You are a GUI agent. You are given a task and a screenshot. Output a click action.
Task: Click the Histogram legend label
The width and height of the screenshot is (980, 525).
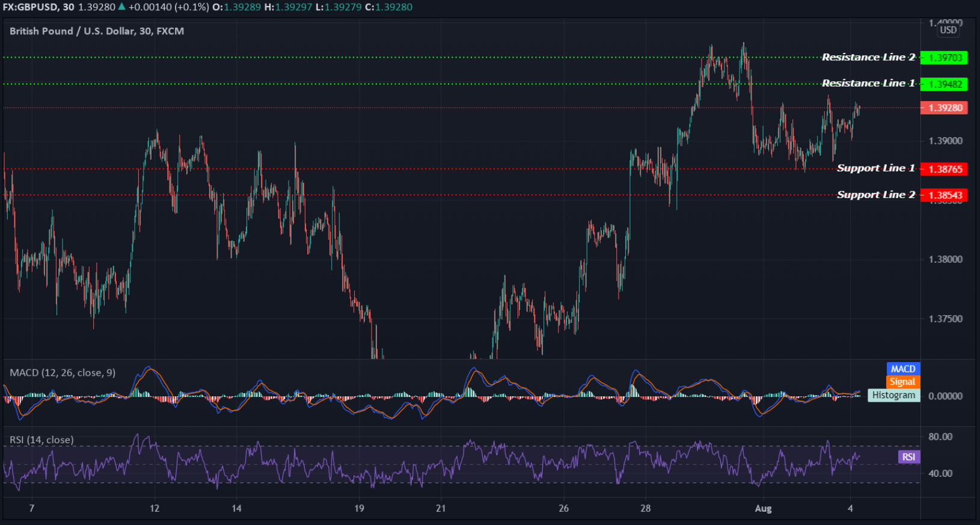[893, 395]
